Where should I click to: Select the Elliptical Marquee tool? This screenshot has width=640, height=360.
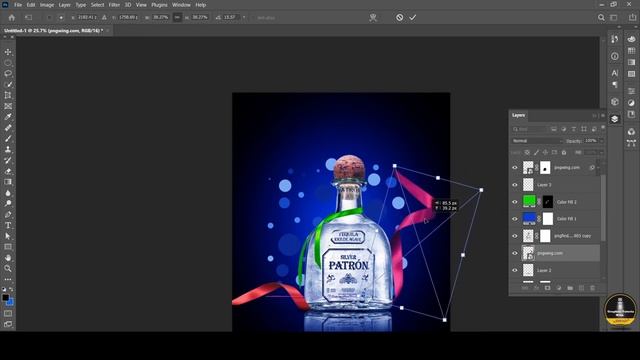[8, 63]
